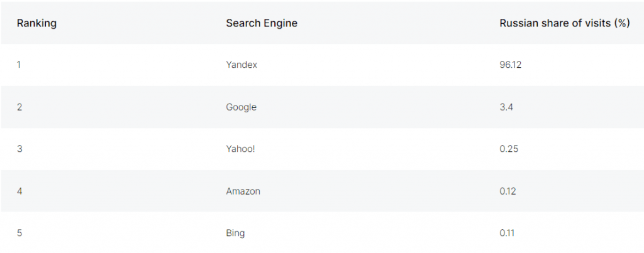The height and width of the screenshot is (253, 644).
Task: Select the 0.25 share value
Action: [x=509, y=149]
